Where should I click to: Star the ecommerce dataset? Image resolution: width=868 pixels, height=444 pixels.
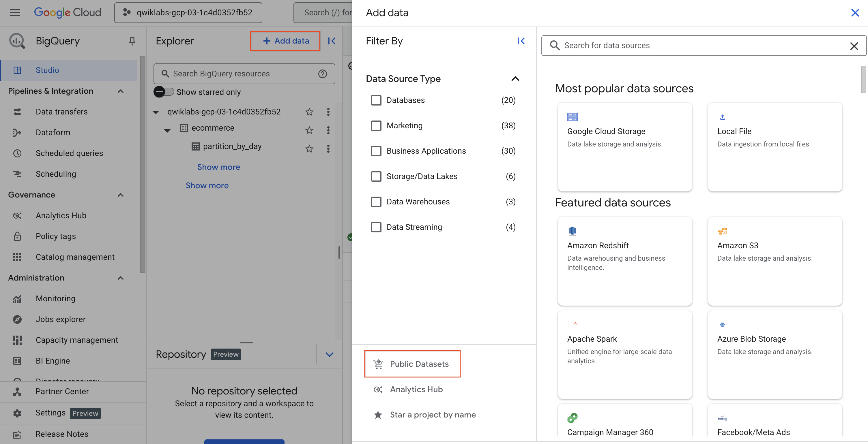[x=309, y=130]
